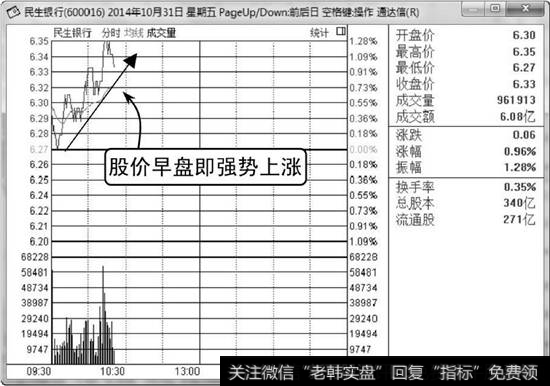Click the 换手率 value 0.35%
550x386 pixels.
(520, 187)
